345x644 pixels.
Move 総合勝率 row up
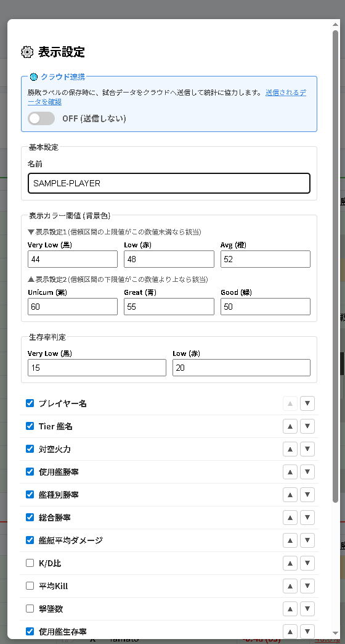point(290,518)
